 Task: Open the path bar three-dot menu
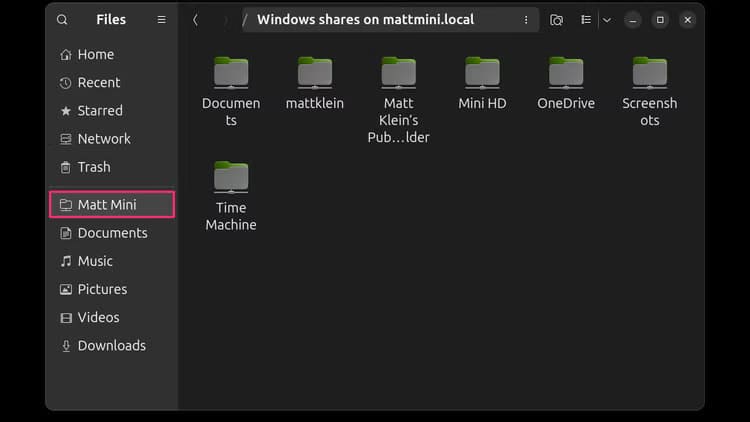pyautogui.click(x=526, y=20)
